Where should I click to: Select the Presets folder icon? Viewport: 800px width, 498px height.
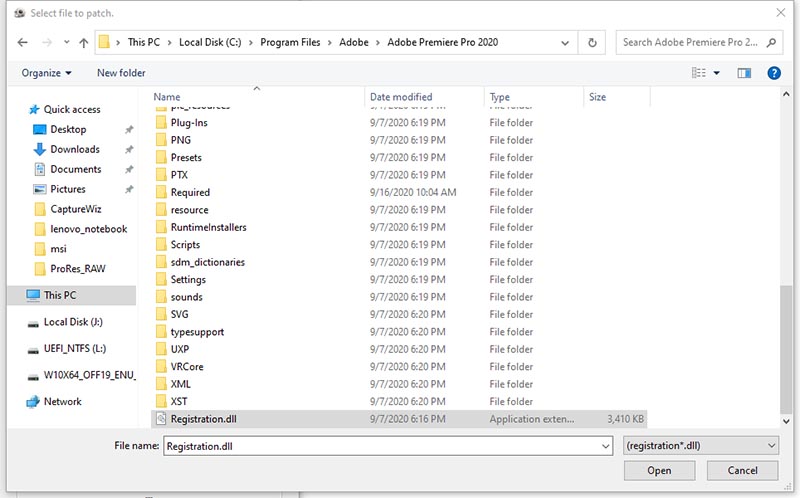(161, 157)
